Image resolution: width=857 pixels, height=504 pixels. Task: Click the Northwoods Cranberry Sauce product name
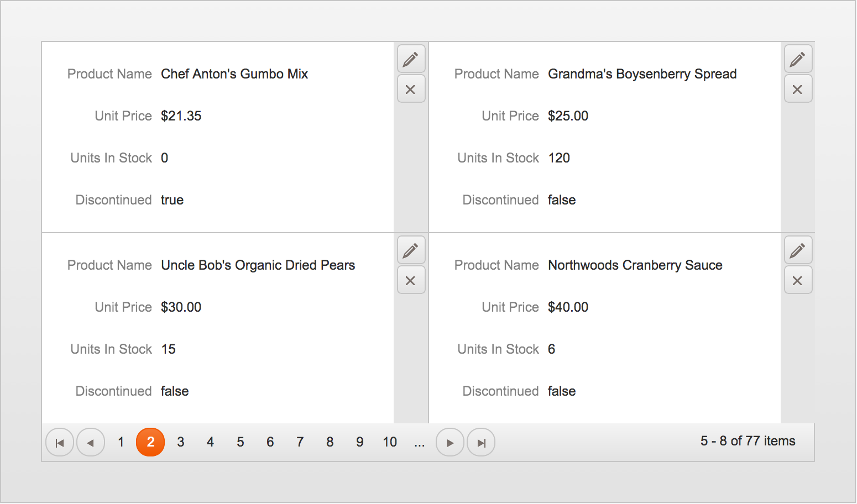tap(635, 265)
